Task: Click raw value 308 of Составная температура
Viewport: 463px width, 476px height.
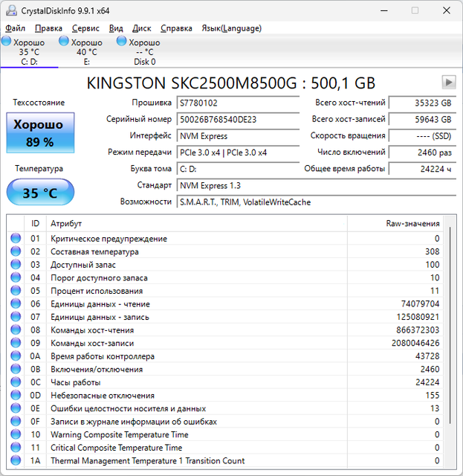Action: coord(433,251)
